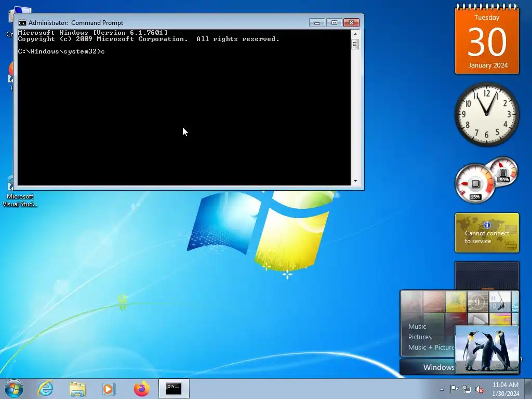
Task: Click the dark feed headlines gadget
Action: [487, 275]
